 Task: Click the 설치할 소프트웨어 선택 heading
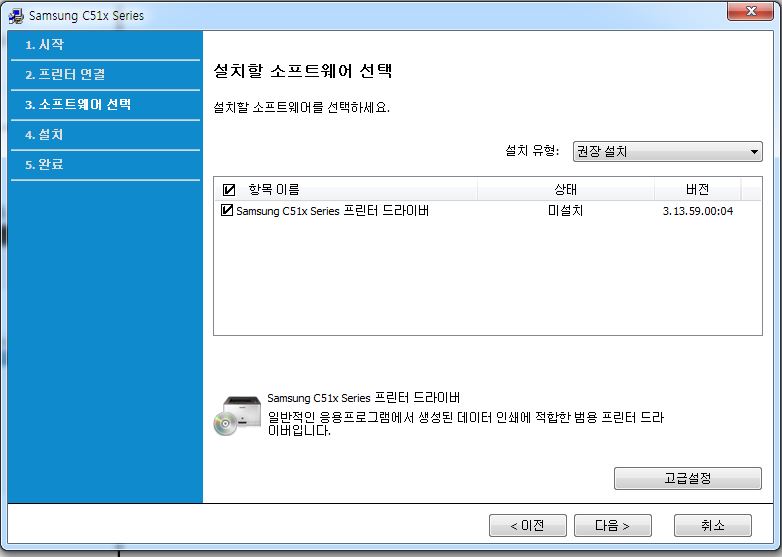(x=303, y=71)
